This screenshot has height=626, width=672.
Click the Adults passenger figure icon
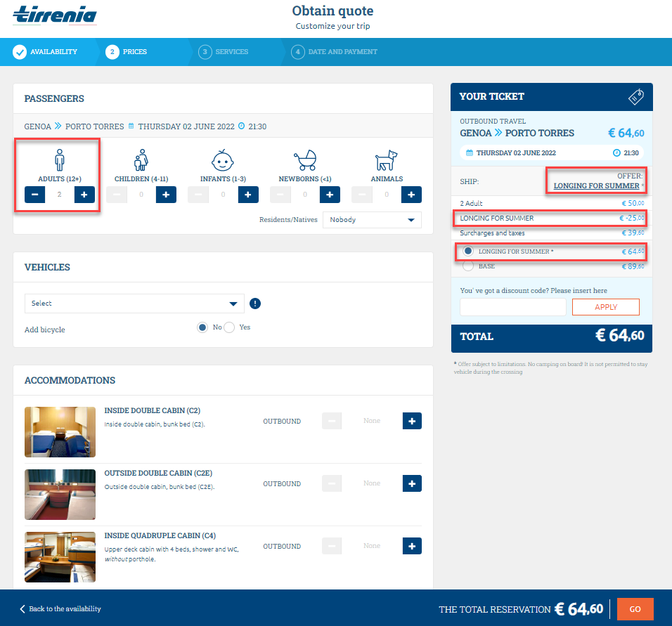click(x=60, y=159)
